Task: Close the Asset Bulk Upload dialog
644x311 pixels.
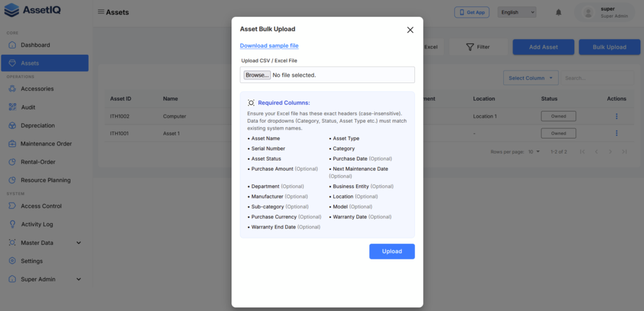Action: coord(410,30)
